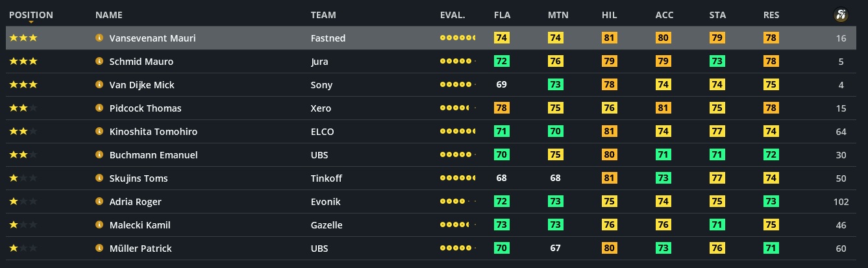Open info icon for Kinoshita Tomohiro
The height and width of the screenshot is (268, 868).
coord(99,132)
